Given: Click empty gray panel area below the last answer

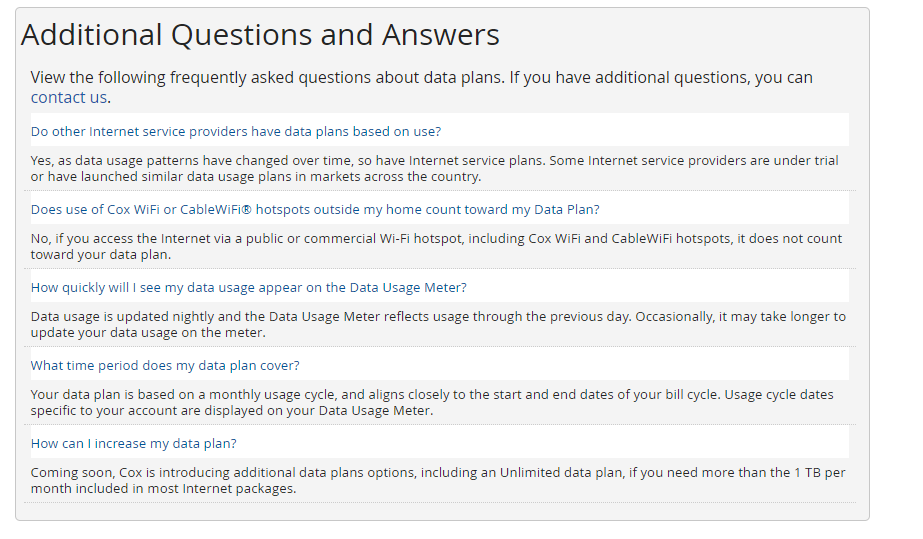Looking at the screenshot, I should [x=440, y=511].
